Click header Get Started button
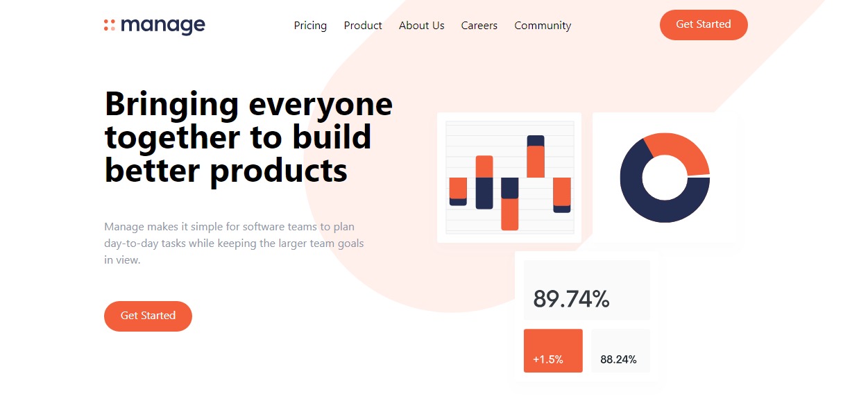 click(x=704, y=25)
